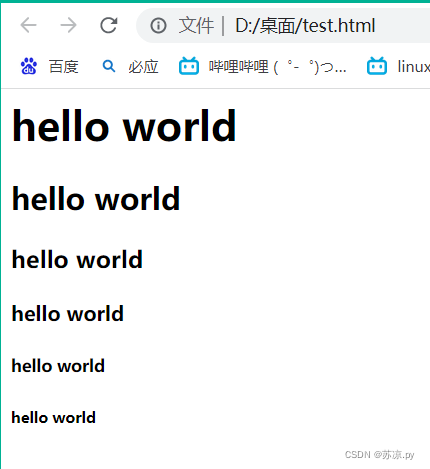Click the 必应 search magnifier bookmark icon
430x469 pixels.
[109, 66]
